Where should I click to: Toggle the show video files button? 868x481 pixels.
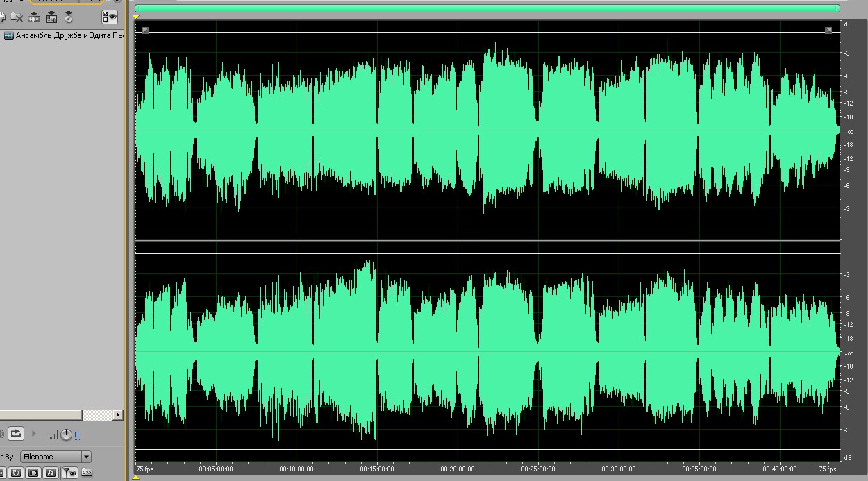coord(33,473)
